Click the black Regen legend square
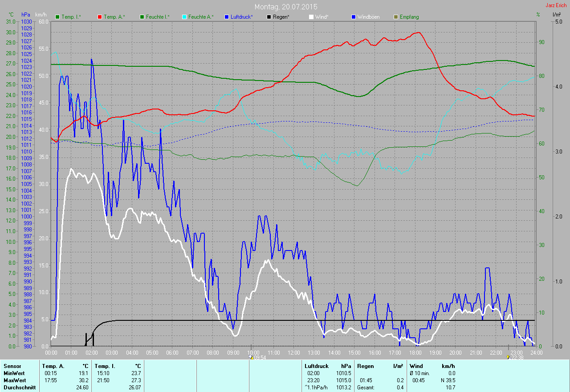Screen dimensions: 570x392 coord(269,17)
